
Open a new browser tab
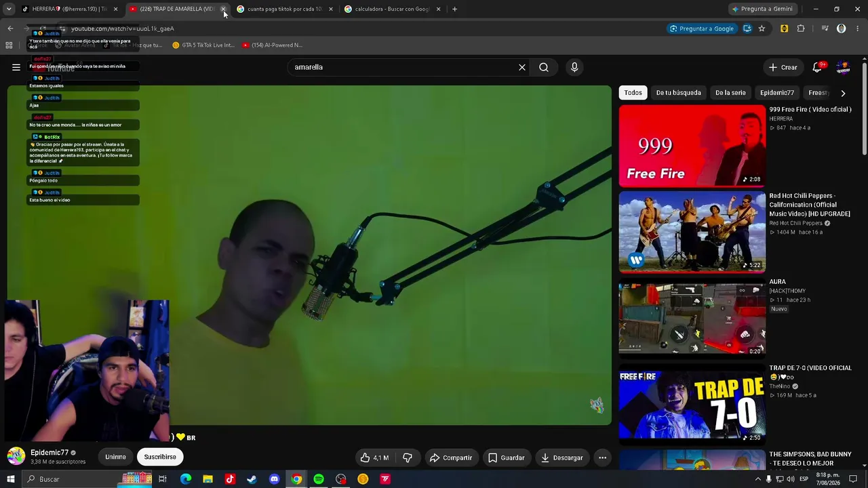pyautogui.click(x=454, y=9)
